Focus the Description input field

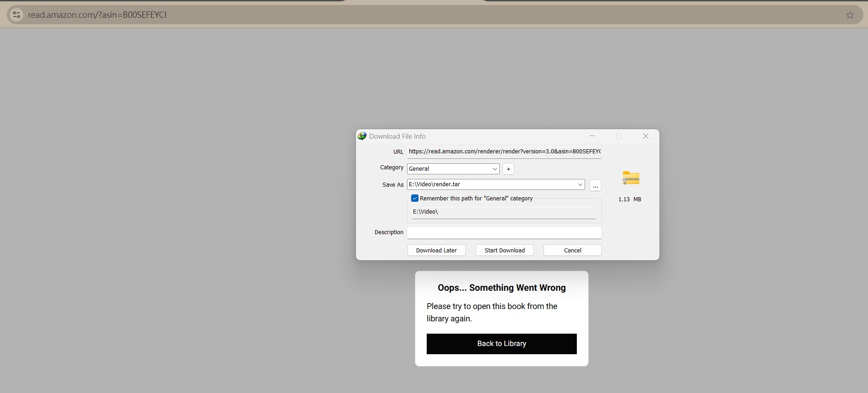[x=504, y=233]
